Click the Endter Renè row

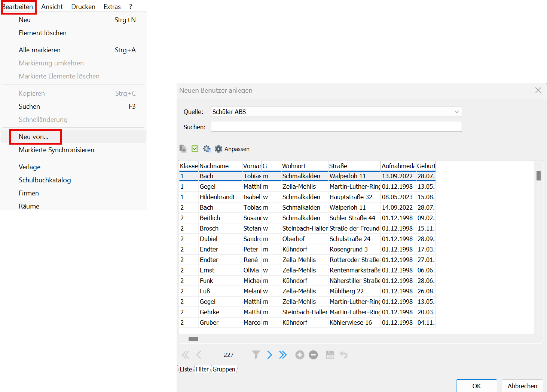[x=307, y=260]
